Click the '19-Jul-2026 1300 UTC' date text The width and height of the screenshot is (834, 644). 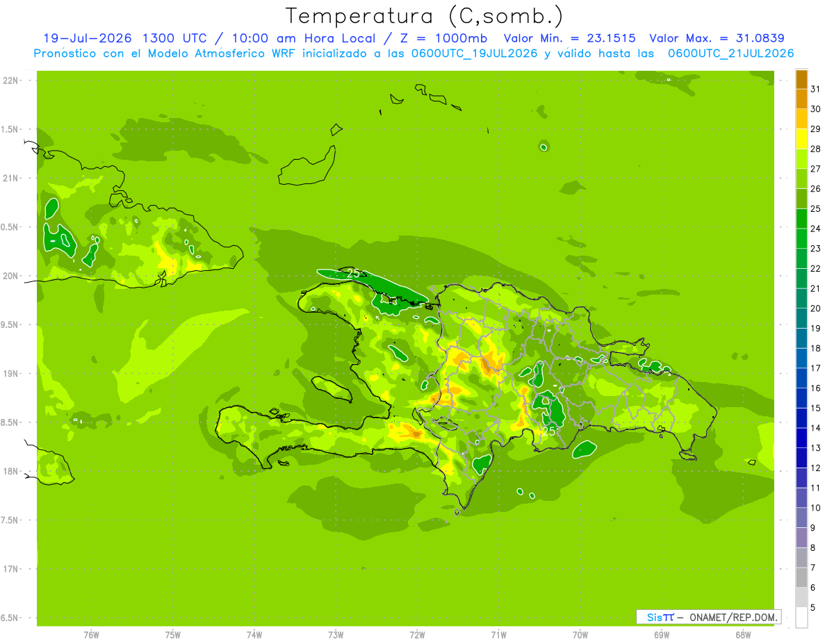[125, 38]
